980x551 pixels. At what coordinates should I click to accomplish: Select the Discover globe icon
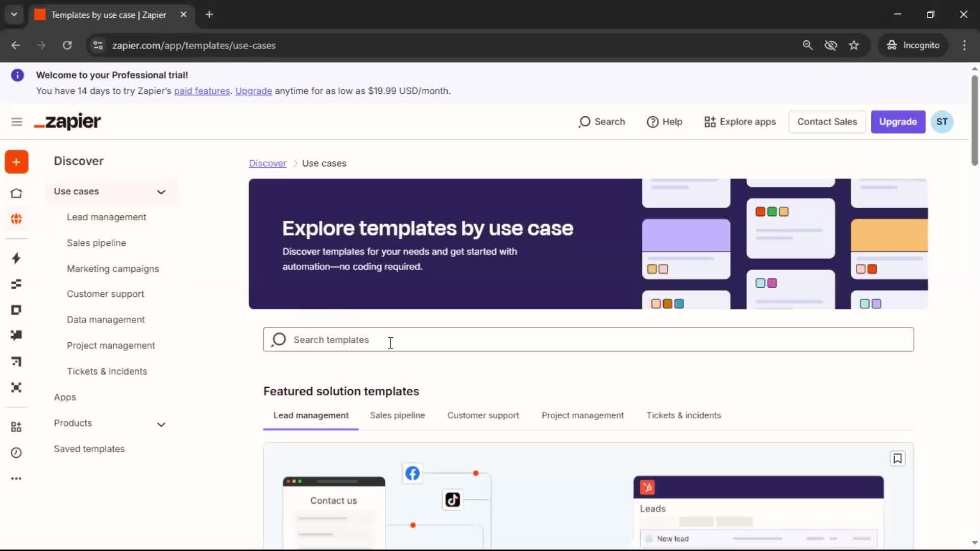[x=16, y=219]
